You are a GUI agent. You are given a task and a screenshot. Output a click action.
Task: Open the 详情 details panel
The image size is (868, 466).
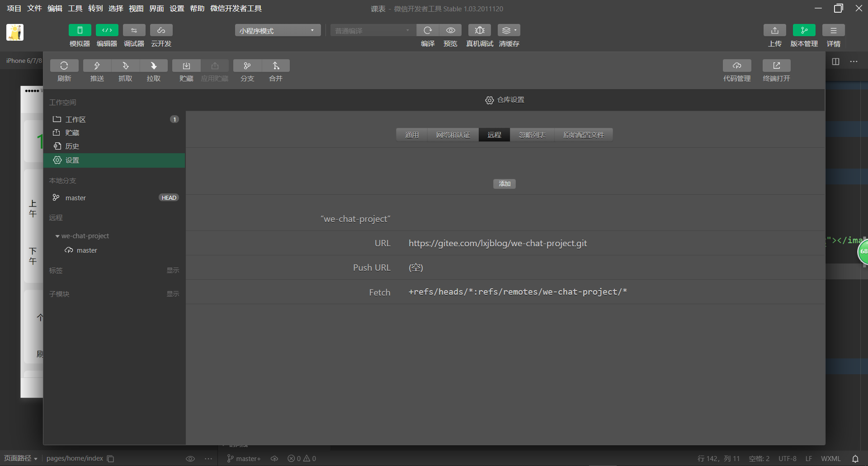[834, 30]
